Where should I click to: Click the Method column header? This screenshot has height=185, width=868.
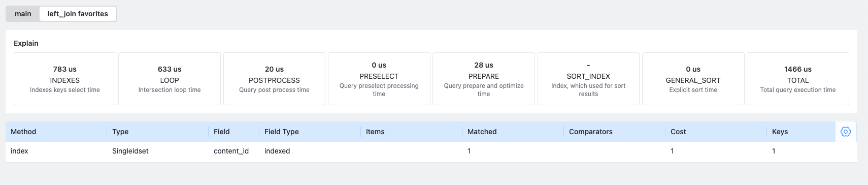[x=56, y=132]
